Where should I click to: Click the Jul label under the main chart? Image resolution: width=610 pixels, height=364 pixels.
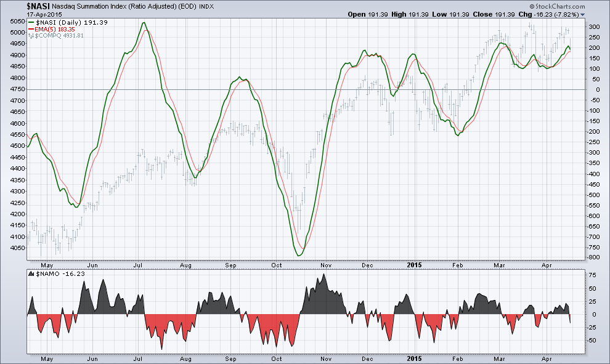[138, 265]
